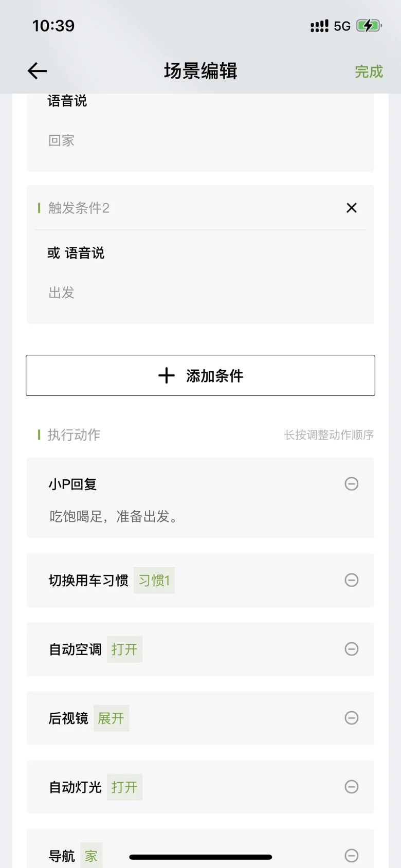Tap the plus icon in 添加条件

click(x=167, y=375)
